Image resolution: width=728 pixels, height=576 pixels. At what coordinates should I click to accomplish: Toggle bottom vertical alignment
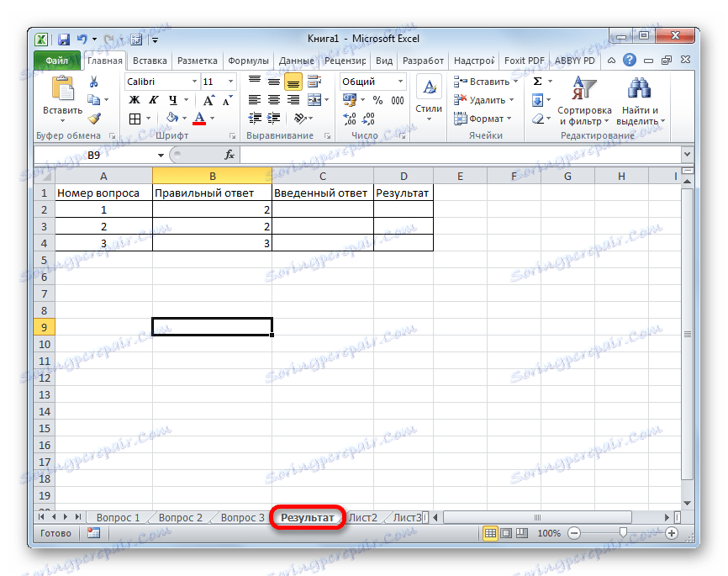[x=293, y=82]
